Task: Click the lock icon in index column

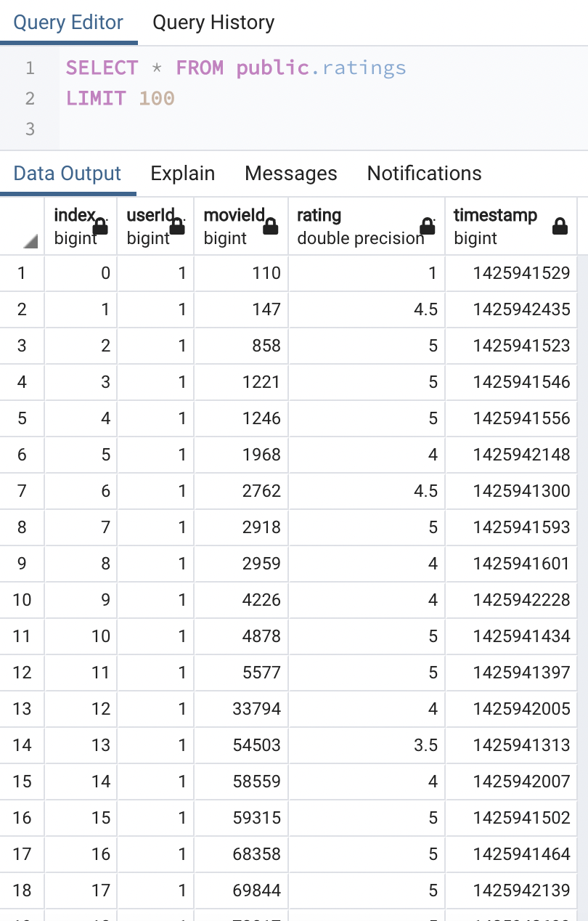Action: pos(100,227)
